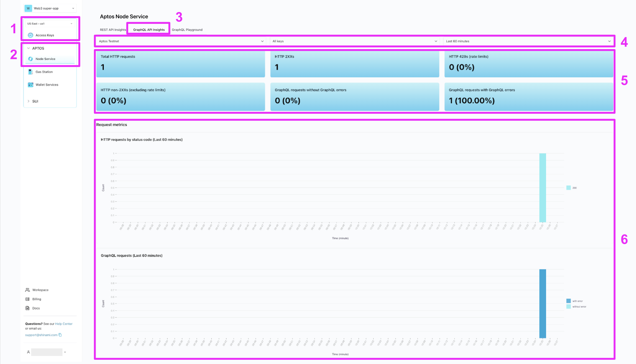636x364 pixels.
Task: Click the Billing icon
Action: point(27,299)
